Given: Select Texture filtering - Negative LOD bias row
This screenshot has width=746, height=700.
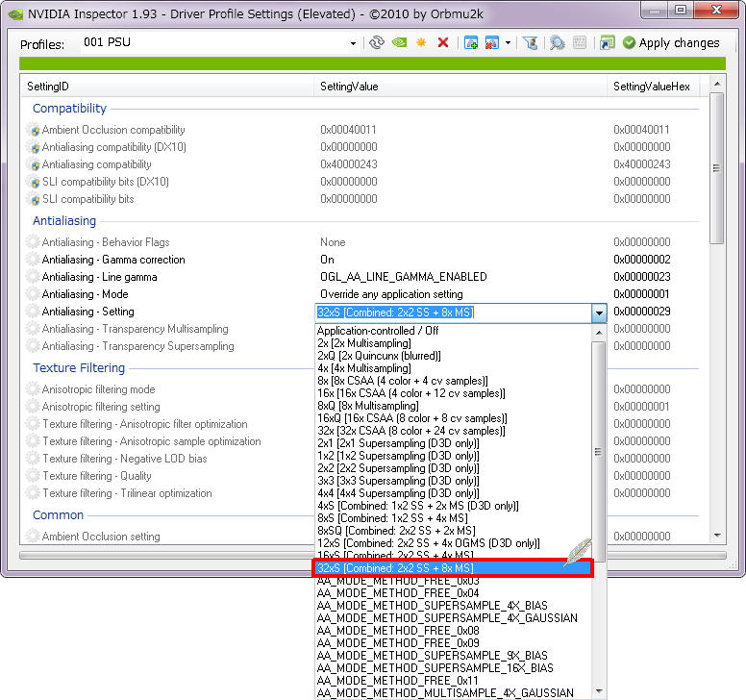Looking at the screenshot, I should [x=169, y=459].
